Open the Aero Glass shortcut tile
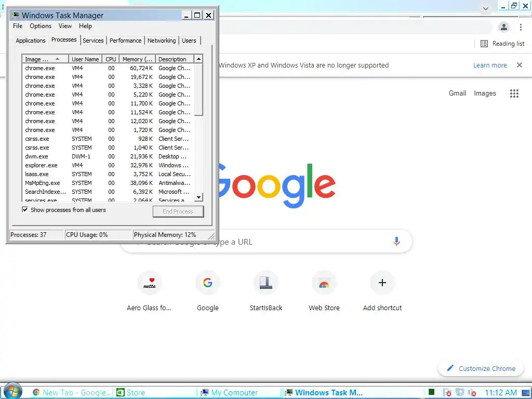Viewport: 532px width, 399px height. click(149, 291)
